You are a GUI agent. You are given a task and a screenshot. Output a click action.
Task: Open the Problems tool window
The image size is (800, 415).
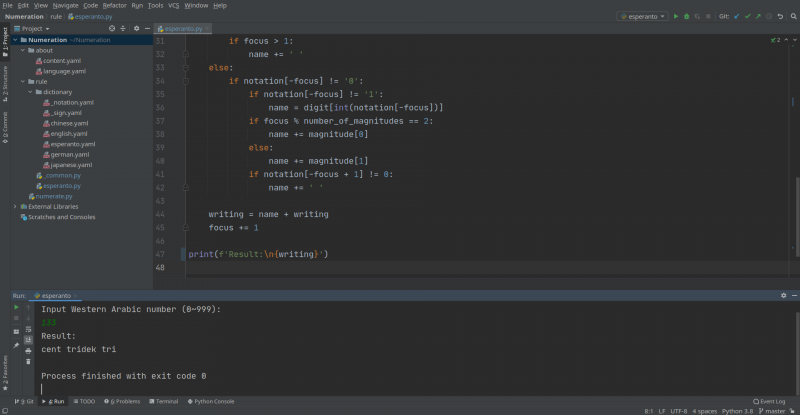[122, 402]
